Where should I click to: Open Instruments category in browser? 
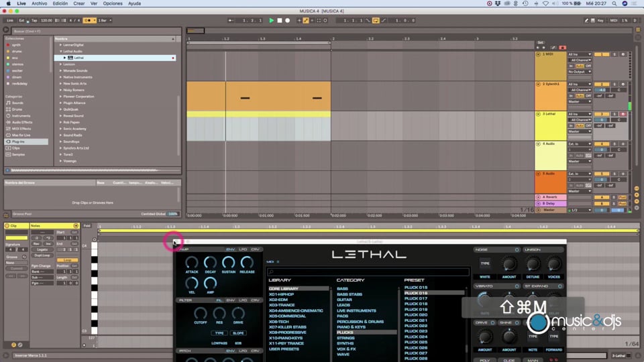pyautogui.click(x=21, y=116)
